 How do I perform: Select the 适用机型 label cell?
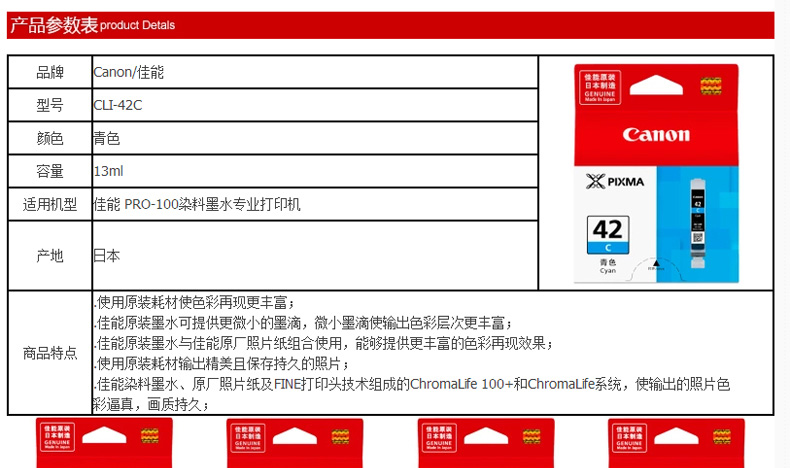point(50,204)
